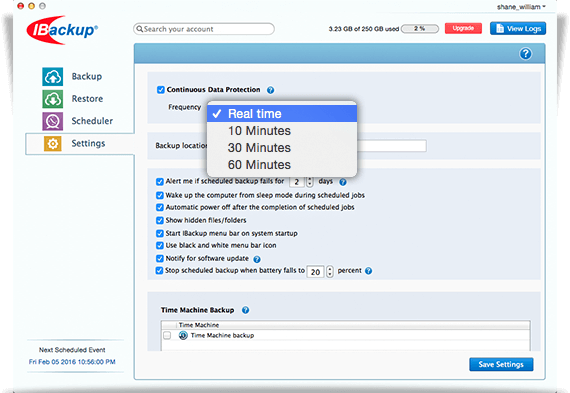Select 30 Minutes frequency option

[x=282, y=148]
